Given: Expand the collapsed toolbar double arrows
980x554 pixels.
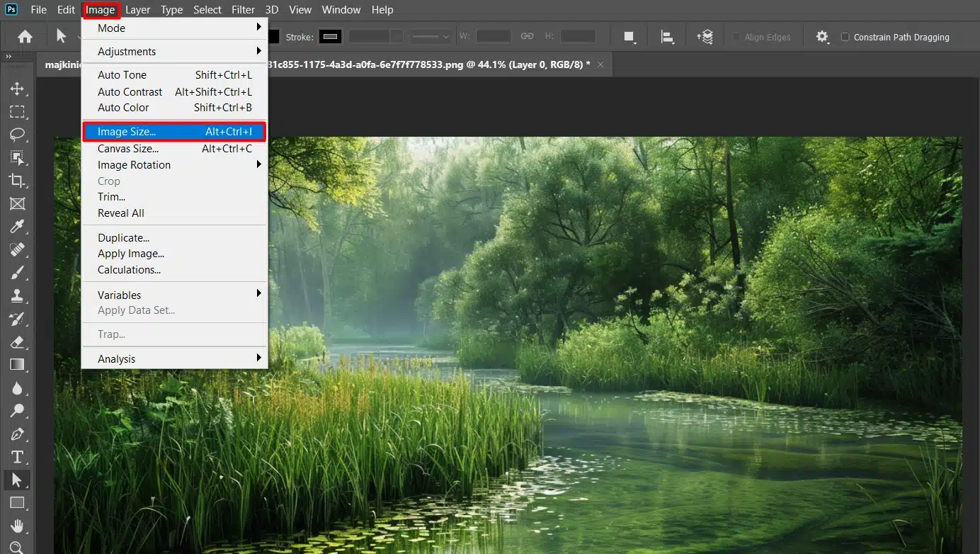Looking at the screenshot, I should pyautogui.click(x=8, y=57).
